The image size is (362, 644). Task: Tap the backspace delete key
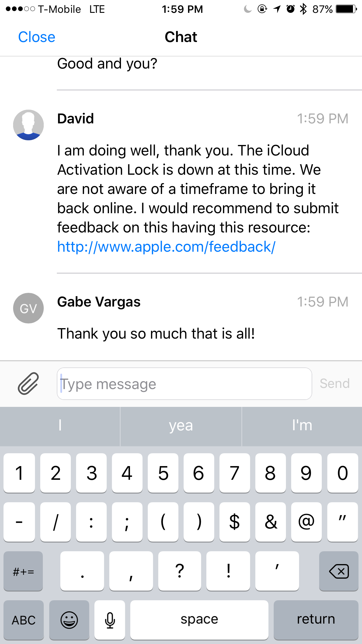click(x=339, y=571)
